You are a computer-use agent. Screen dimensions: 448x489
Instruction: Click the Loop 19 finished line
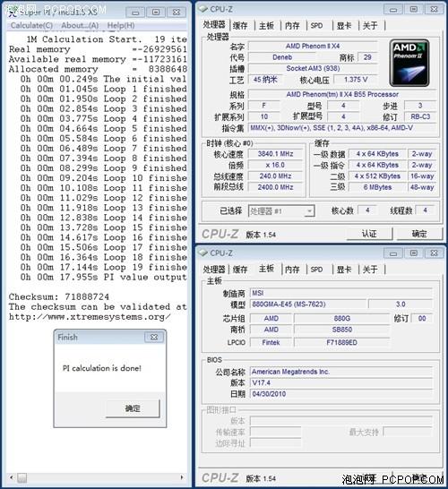pos(104,267)
